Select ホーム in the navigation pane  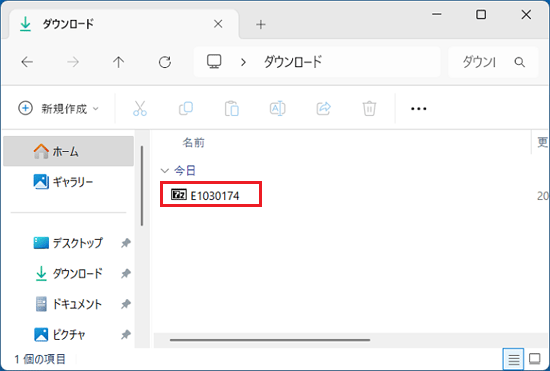point(68,151)
